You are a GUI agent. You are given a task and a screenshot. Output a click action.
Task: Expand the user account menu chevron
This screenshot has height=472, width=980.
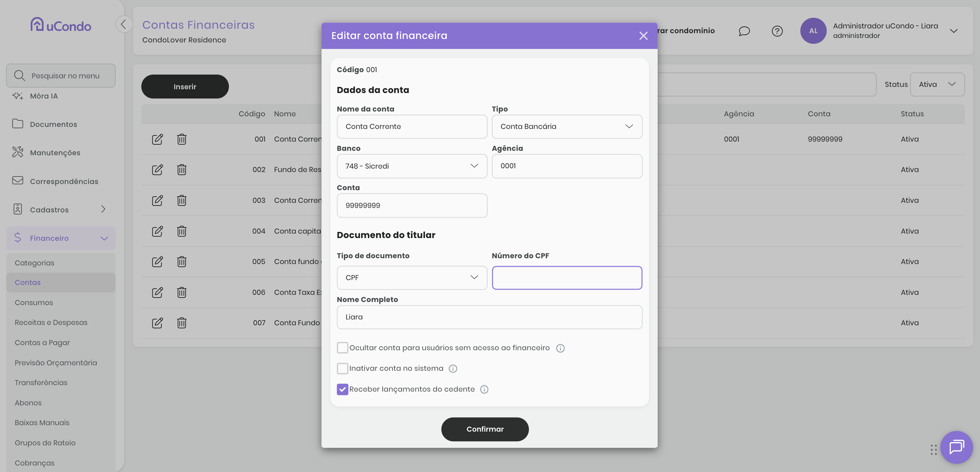click(953, 31)
